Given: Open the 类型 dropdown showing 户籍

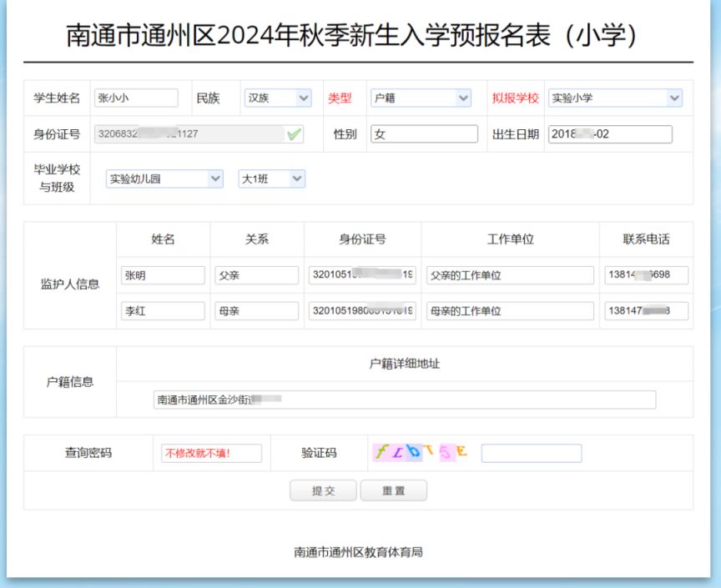Looking at the screenshot, I should click(421, 98).
